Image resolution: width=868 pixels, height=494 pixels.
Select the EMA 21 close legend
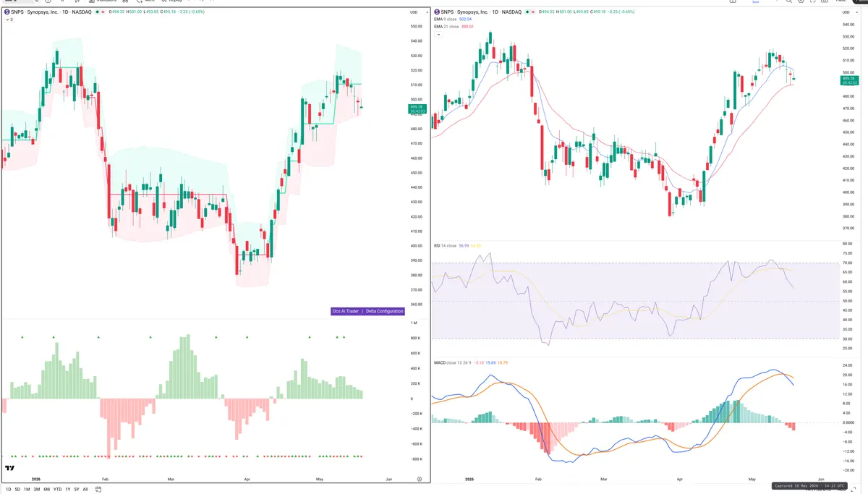tap(446, 27)
